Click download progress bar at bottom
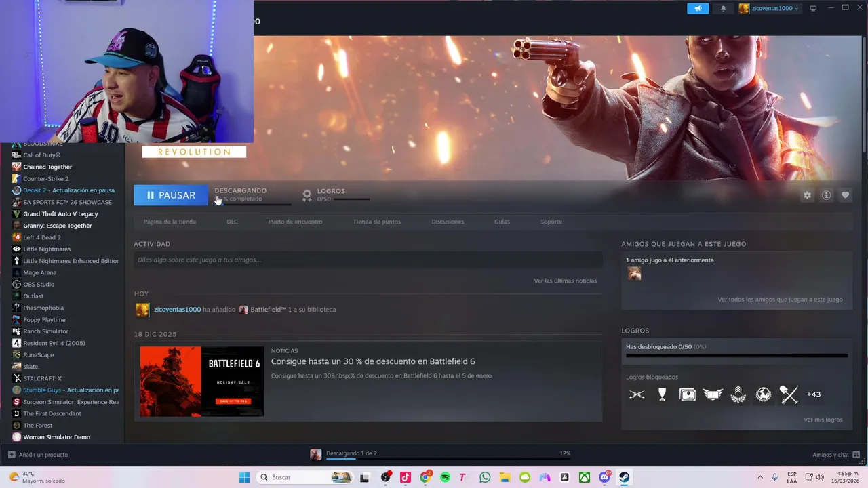This screenshot has height=488, width=868. (448, 459)
